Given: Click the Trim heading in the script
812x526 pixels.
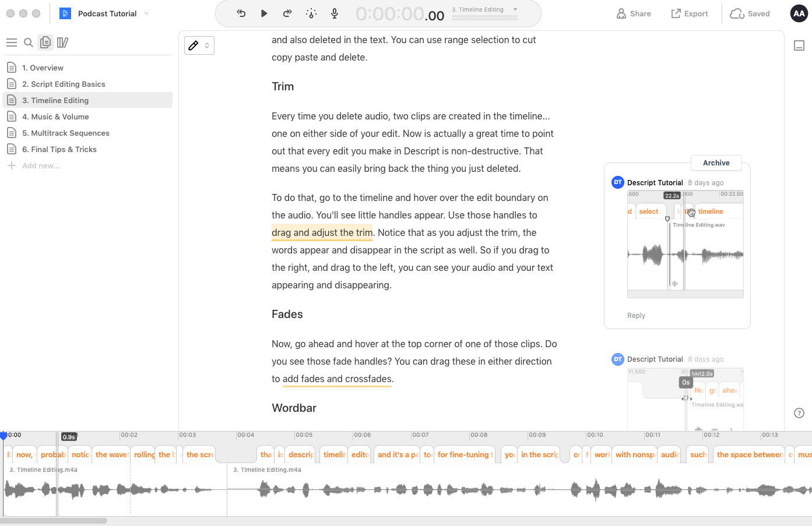Looking at the screenshot, I should click(283, 86).
